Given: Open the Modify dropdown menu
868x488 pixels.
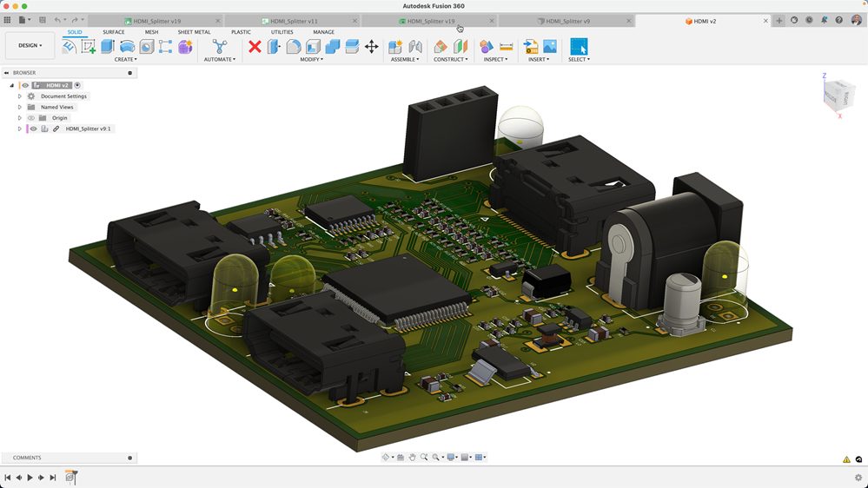Looking at the screenshot, I should tap(311, 59).
